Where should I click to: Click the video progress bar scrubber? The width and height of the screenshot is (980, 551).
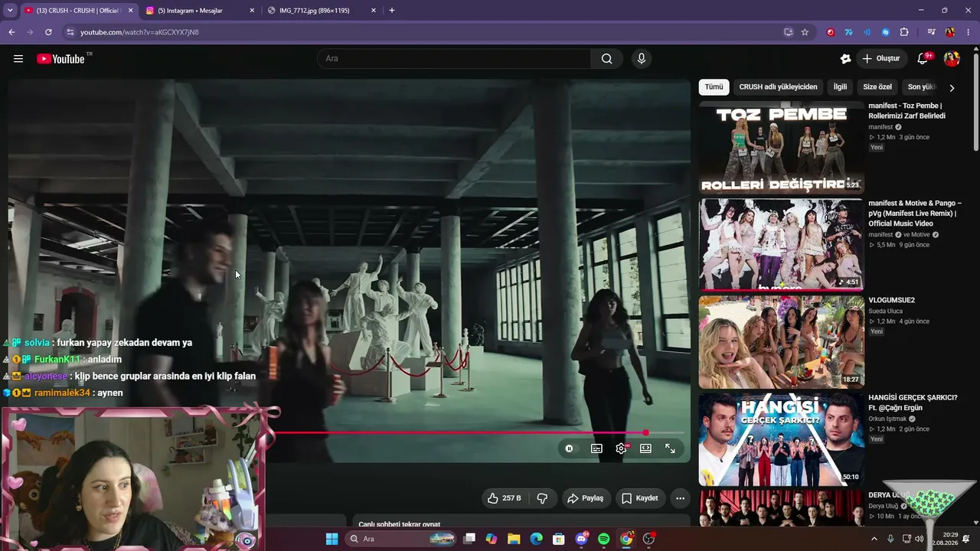[x=645, y=433]
